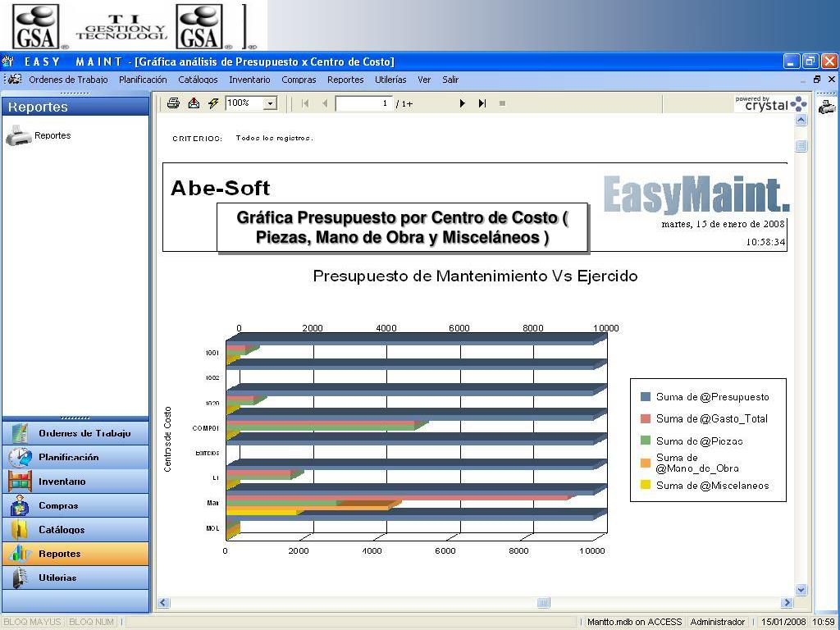Click the vertical scrollbar up arrow
840x630 pixels.
click(801, 121)
